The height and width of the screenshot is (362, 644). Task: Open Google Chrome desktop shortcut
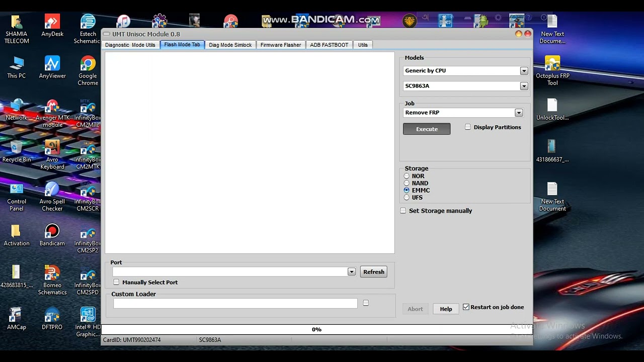[x=88, y=64]
